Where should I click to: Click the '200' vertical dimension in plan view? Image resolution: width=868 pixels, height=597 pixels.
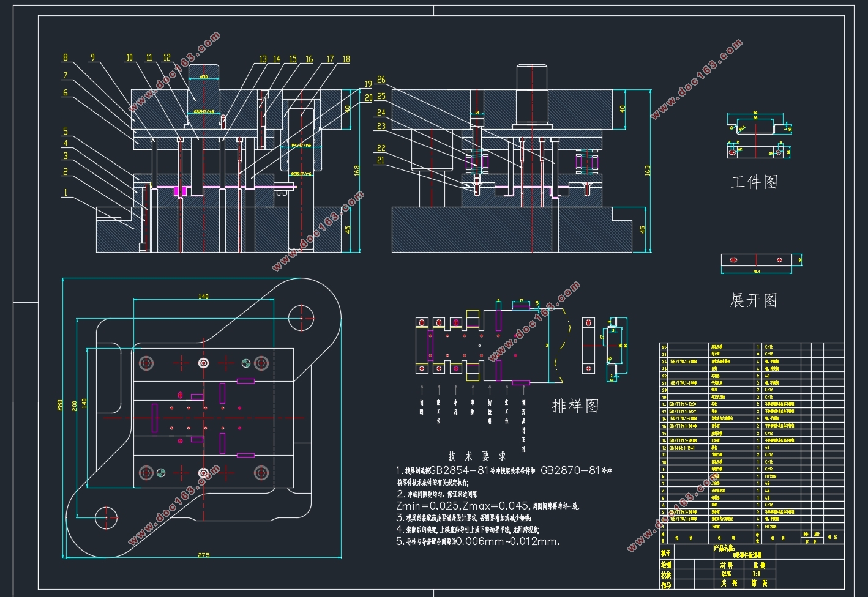pos(75,405)
